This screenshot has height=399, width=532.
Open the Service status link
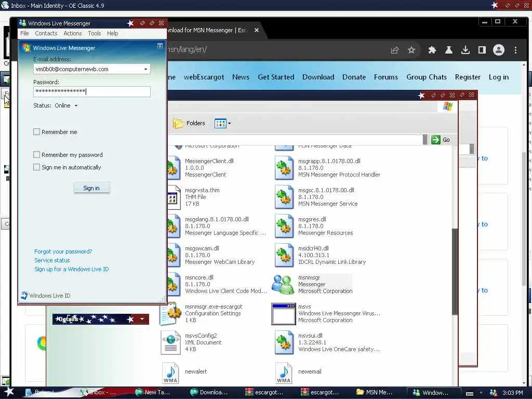52,260
